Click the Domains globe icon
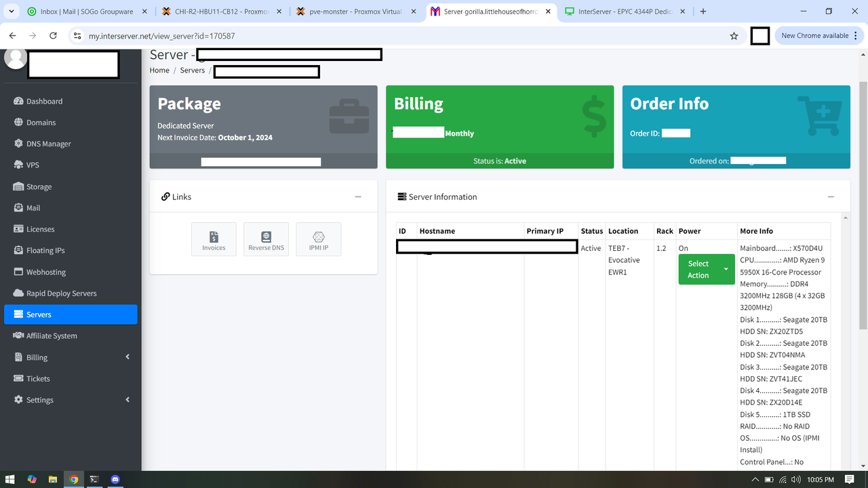 coord(18,123)
